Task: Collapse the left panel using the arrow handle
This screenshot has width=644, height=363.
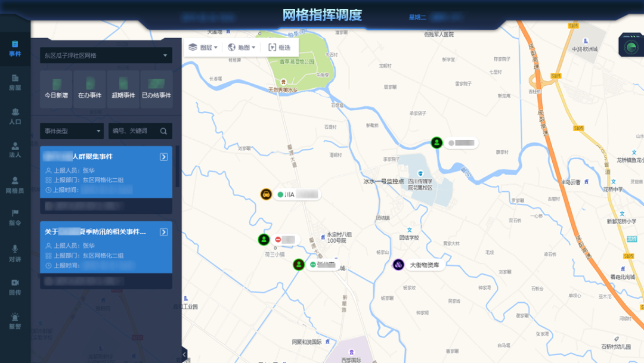Action: tap(184, 354)
